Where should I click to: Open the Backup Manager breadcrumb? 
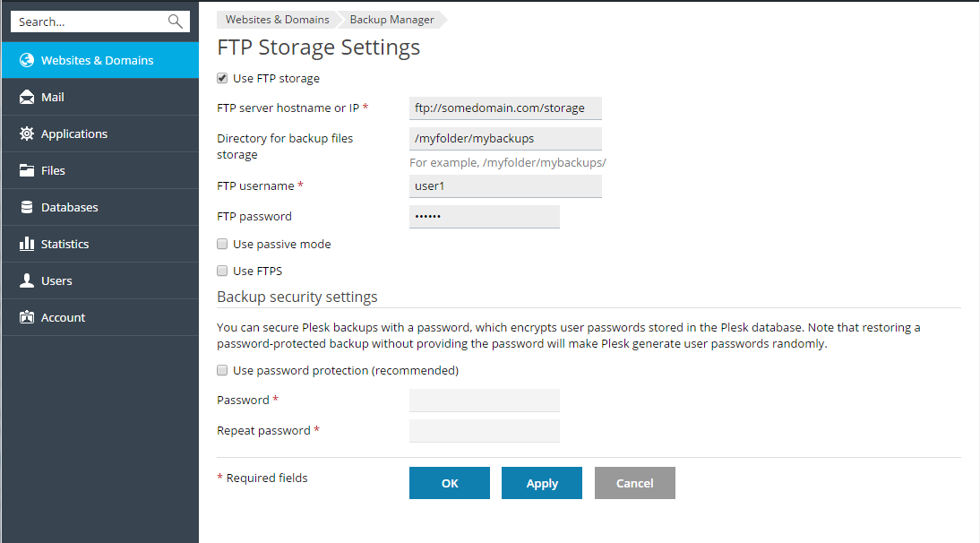click(391, 20)
